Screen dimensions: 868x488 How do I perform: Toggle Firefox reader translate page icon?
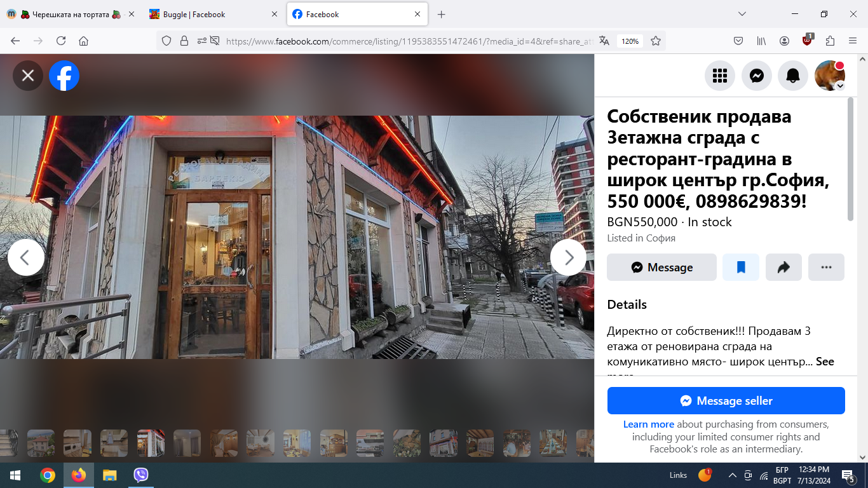click(604, 41)
